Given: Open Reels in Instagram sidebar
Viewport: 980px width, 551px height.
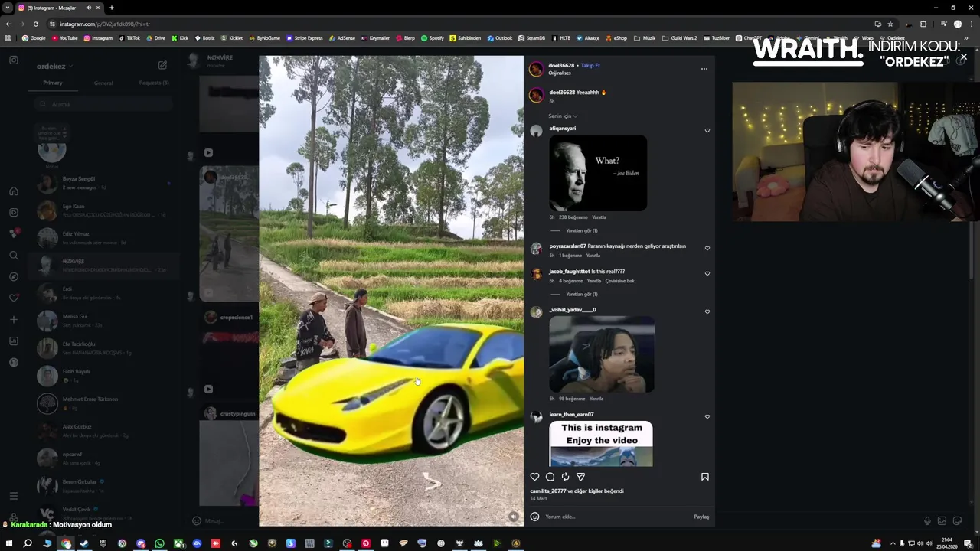Looking at the screenshot, I should click(14, 212).
